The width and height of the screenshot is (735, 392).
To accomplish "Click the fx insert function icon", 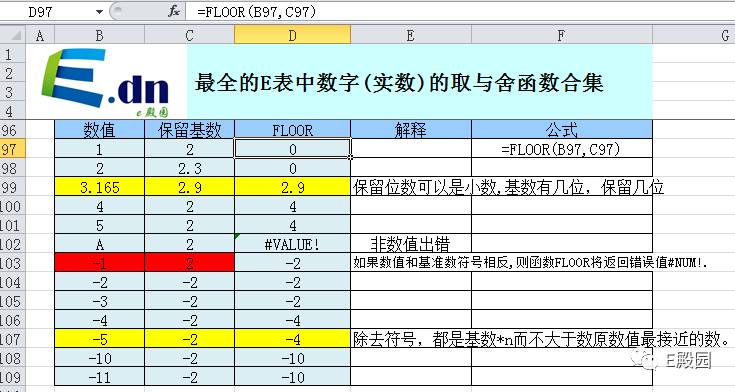I will coord(173,11).
